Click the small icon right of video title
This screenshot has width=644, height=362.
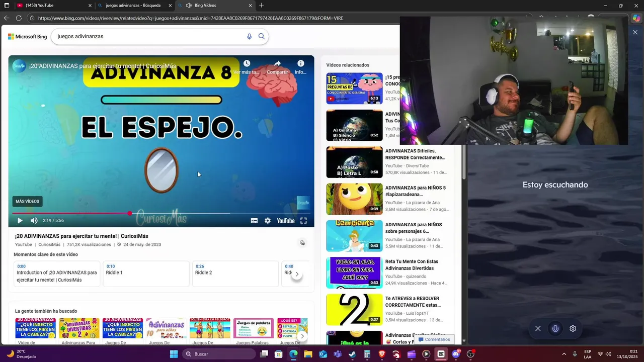pyautogui.click(x=302, y=243)
